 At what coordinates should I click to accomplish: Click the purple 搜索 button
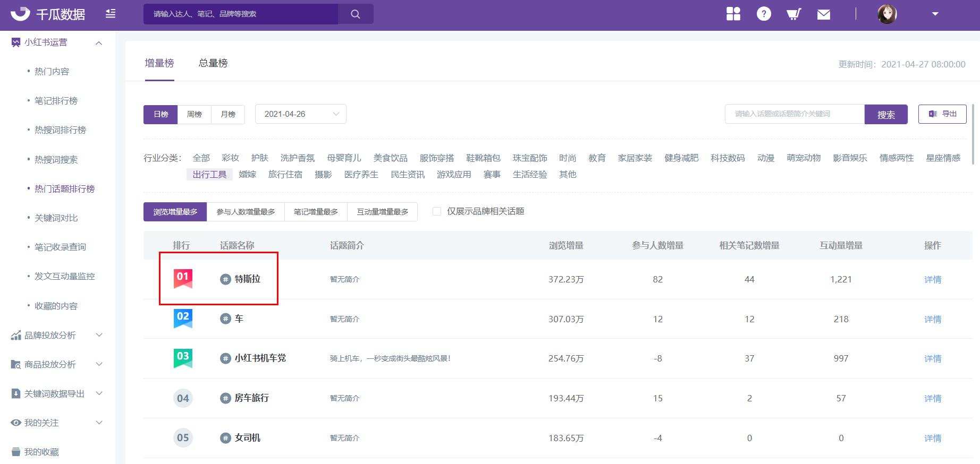coord(886,114)
